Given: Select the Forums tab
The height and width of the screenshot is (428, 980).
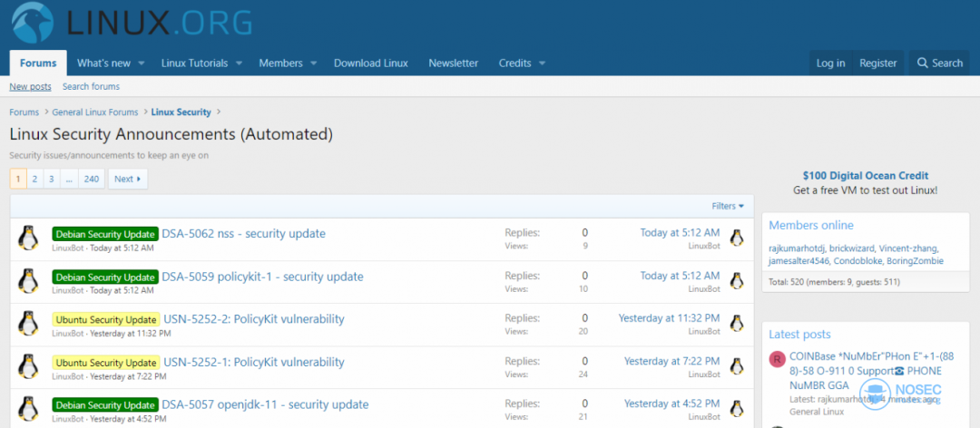Looking at the screenshot, I should [x=38, y=63].
